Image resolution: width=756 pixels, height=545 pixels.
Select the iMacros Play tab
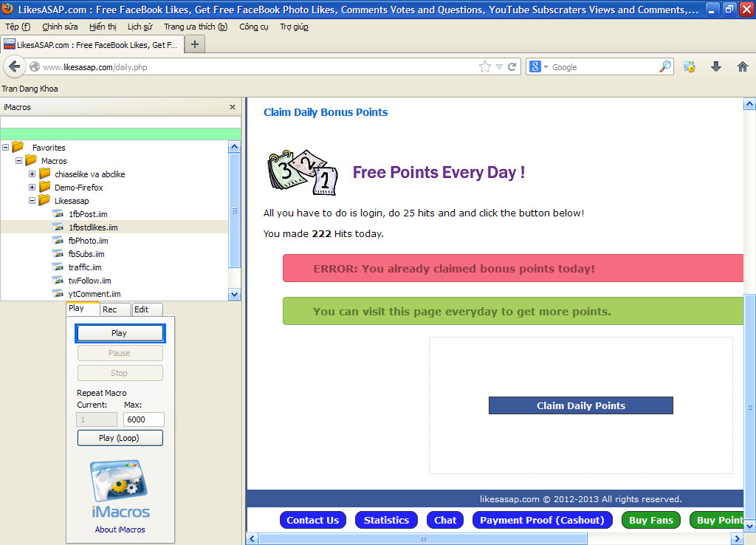pyautogui.click(x=83, y=308)
